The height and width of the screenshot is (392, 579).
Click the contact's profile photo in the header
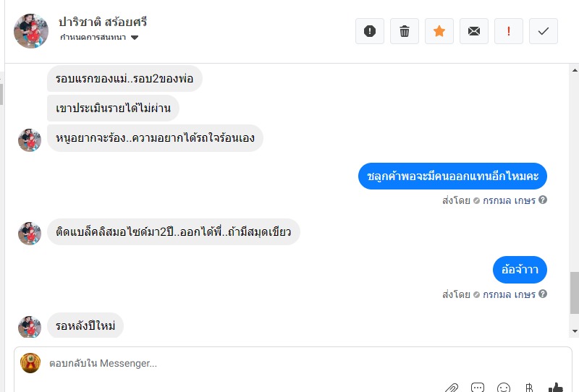(x=31, y=31)
